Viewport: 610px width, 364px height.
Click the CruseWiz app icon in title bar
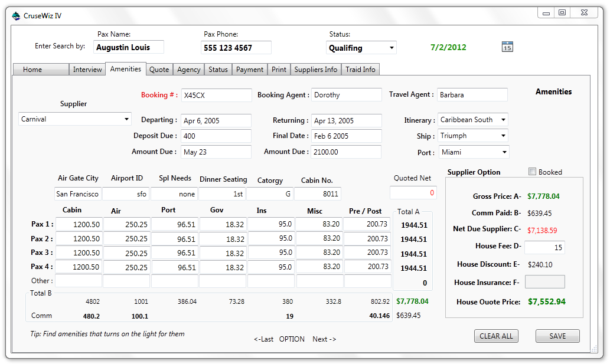tap(16, 16)
